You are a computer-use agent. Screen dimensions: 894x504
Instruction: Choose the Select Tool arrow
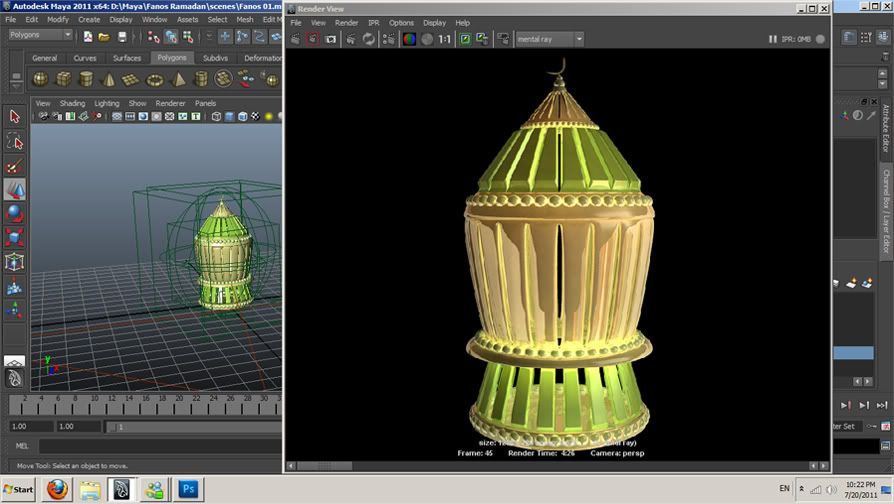pos(14,117)
